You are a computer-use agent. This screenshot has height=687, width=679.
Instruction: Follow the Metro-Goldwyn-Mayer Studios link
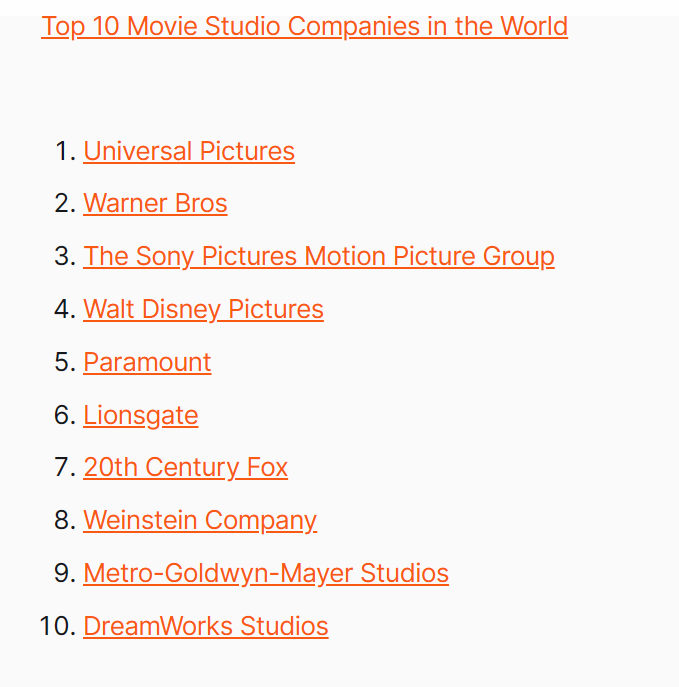266,574
